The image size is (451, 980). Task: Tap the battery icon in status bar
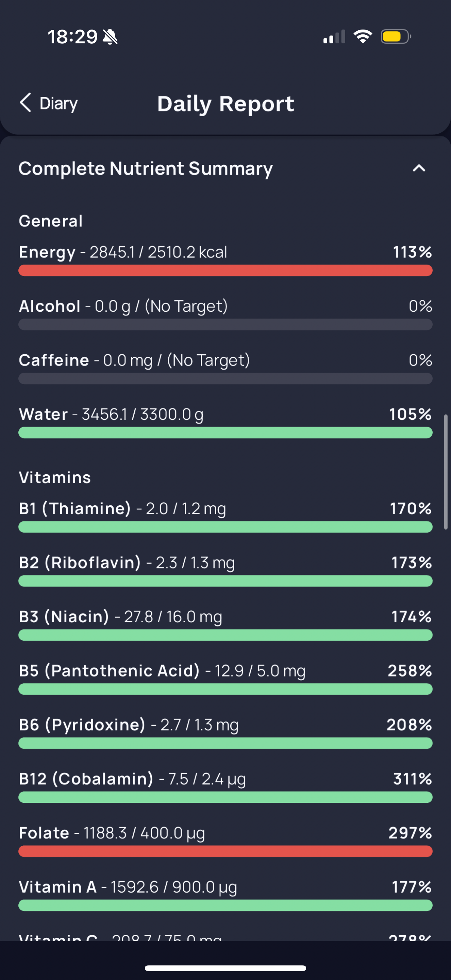point(396,37)
